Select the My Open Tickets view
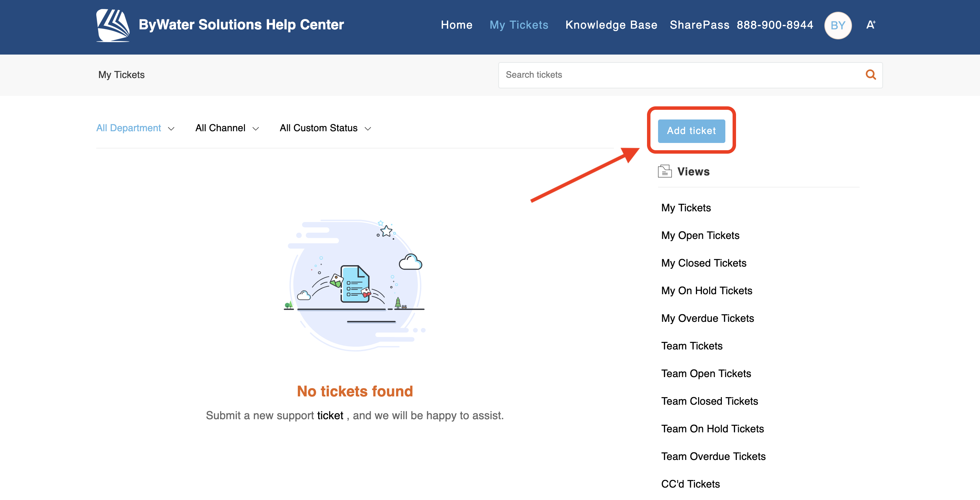This screenshot has height=500, width=980. 700,235
